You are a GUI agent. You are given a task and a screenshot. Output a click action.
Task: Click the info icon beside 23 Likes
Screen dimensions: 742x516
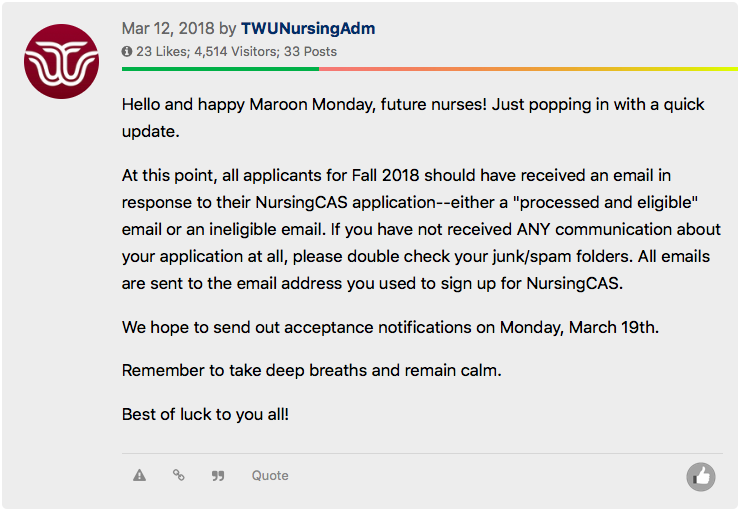tap(127, 51)
